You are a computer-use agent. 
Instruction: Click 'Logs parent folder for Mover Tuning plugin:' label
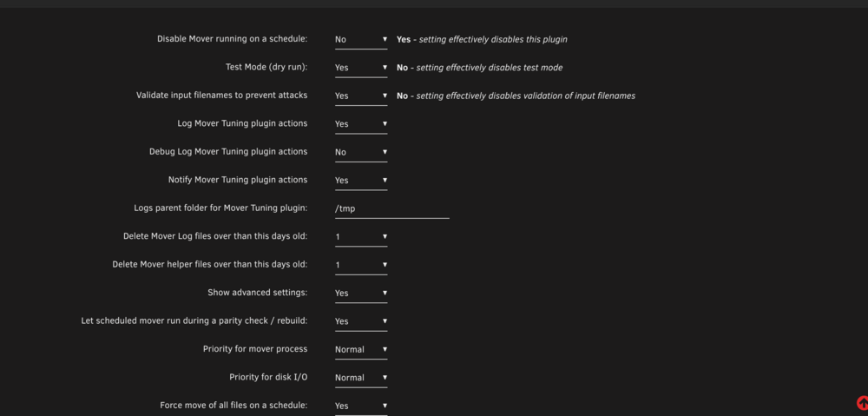220,208
